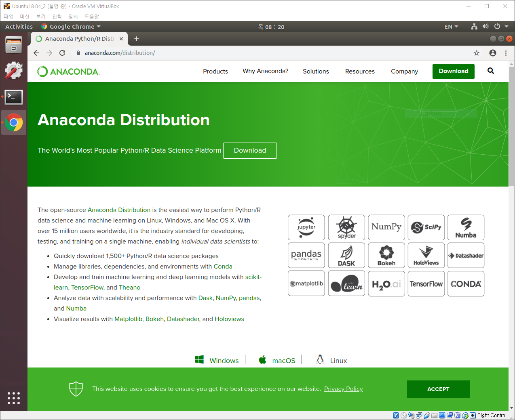Open the site search magnifier icon
This screenshot has height=420, width=515.
point(491,71)
